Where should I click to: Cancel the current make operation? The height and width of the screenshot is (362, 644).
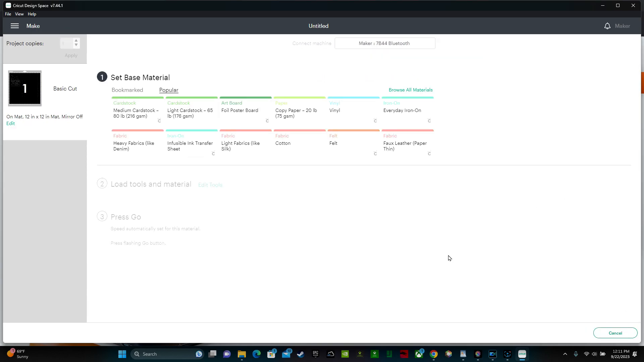(615, 333)
